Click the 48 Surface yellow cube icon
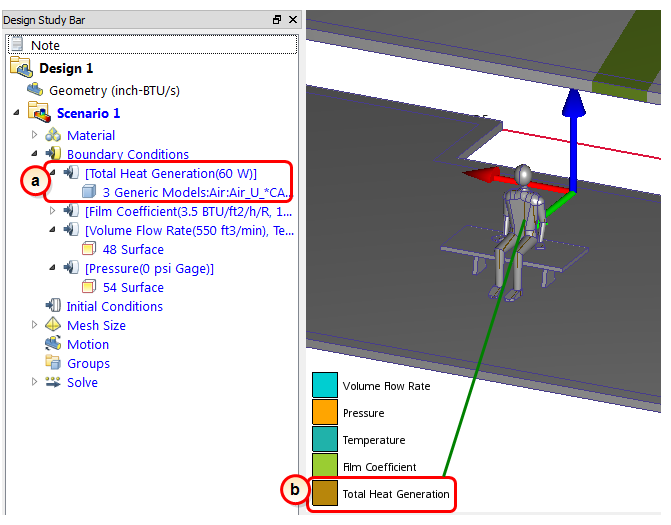Screen dimensions: 671x525 pos(89,248)
